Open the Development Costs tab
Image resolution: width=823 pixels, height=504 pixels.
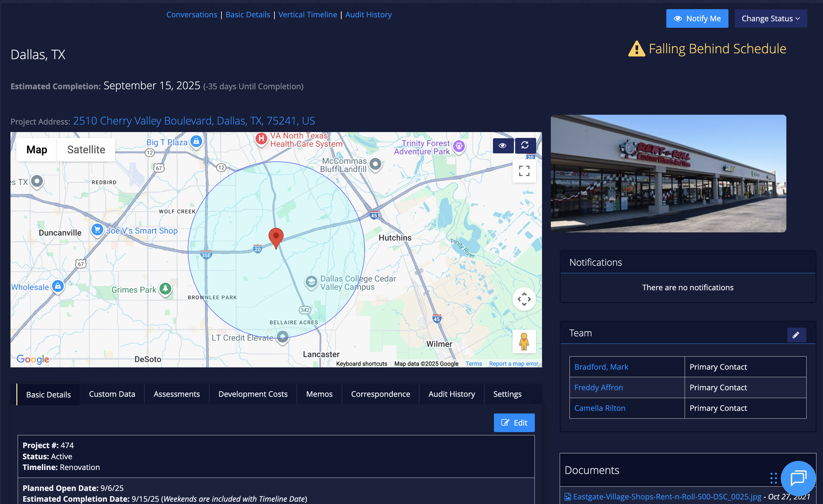[x=253, y=394]
